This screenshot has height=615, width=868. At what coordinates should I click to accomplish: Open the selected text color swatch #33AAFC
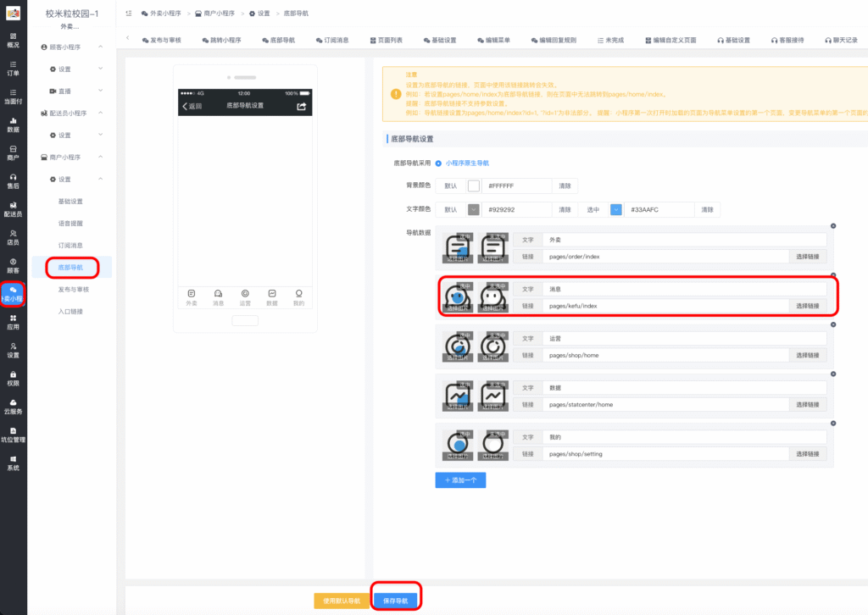coord(616,209)
